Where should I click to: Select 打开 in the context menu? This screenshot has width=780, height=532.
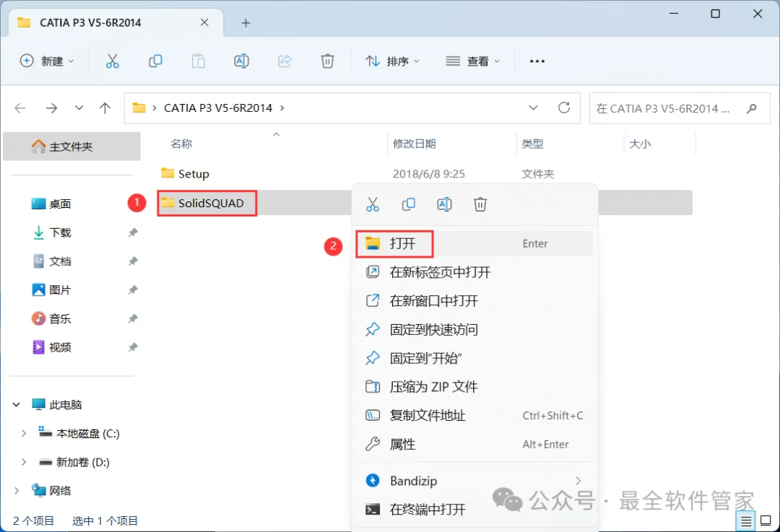coord(474,244)
